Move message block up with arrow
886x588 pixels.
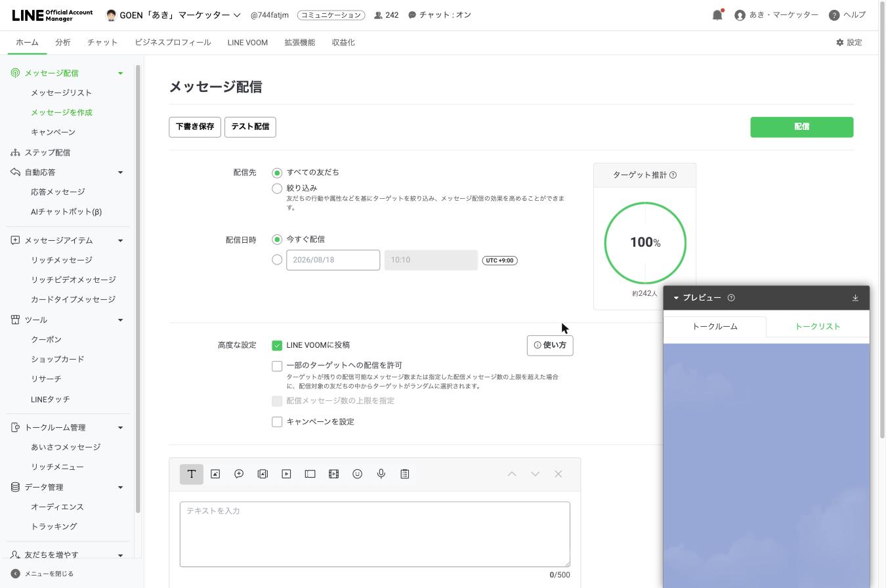click(x=512, y=474)
